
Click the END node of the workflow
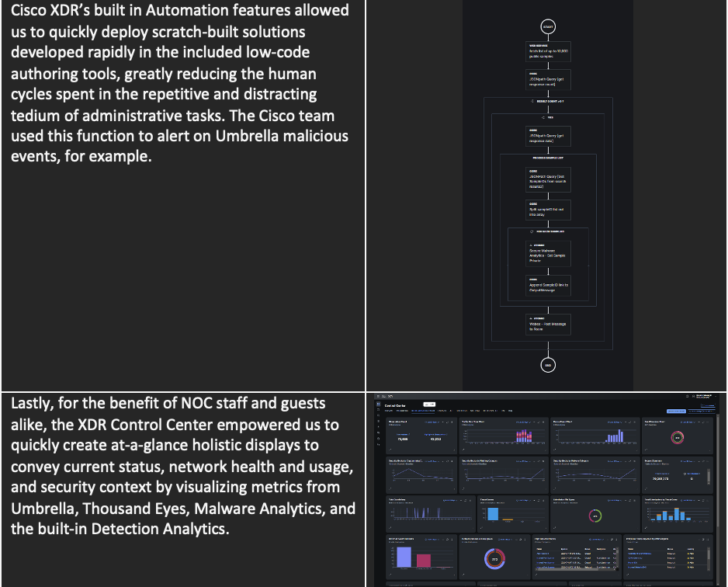coord(548,363)
